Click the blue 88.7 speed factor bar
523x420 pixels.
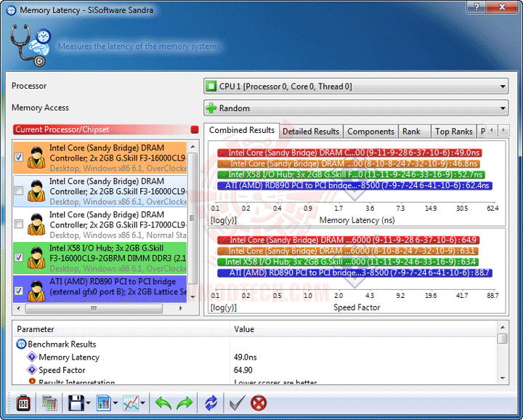[x=355, y=273]
